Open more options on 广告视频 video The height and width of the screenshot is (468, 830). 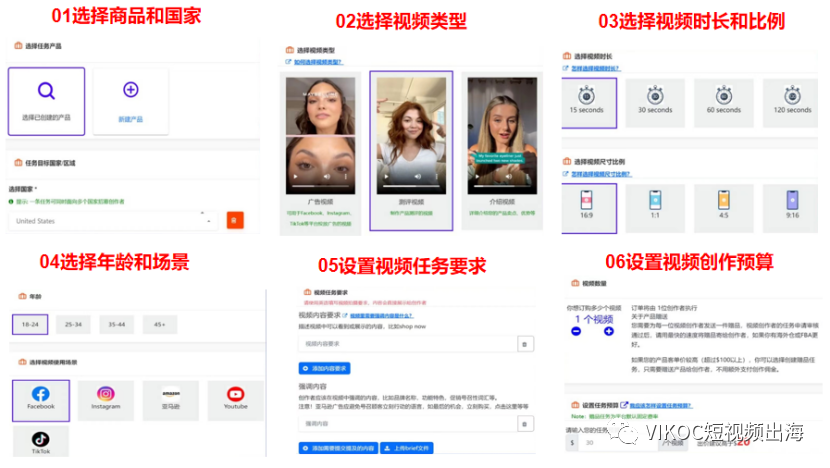(x=346, y=176)
